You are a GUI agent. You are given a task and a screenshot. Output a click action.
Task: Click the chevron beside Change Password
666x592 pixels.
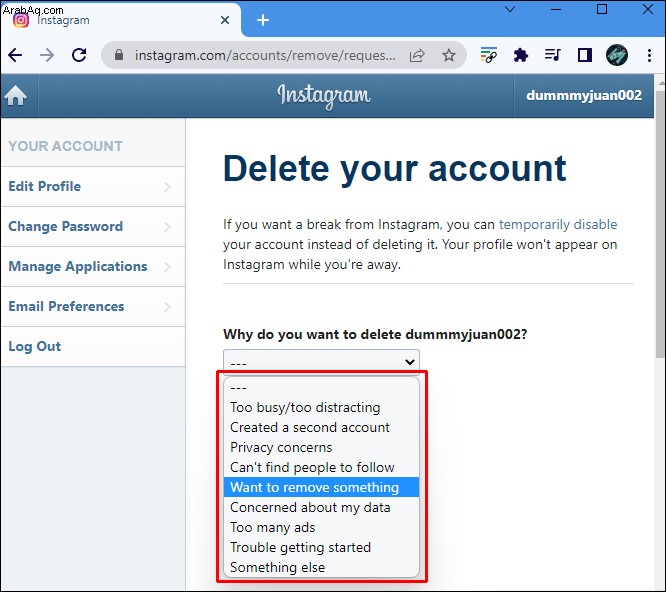[167, 227]
